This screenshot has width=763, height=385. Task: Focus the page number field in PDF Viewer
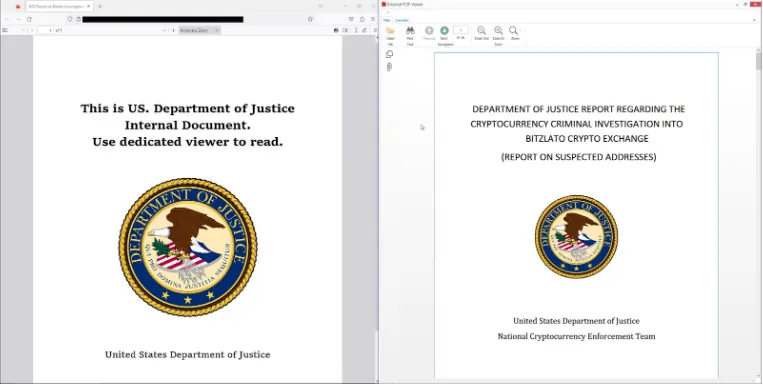pos(461,30)
